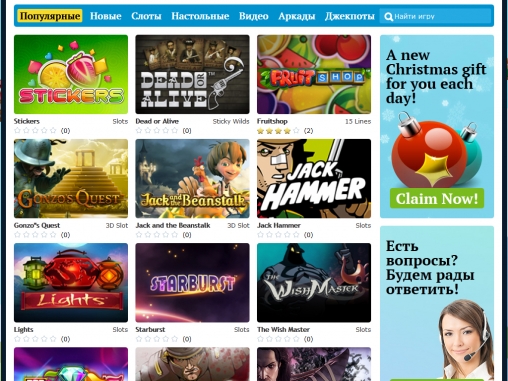Select the Джекпоты tab
The height and width of the screenshot is (381, 508).
(x=350, y=16)
